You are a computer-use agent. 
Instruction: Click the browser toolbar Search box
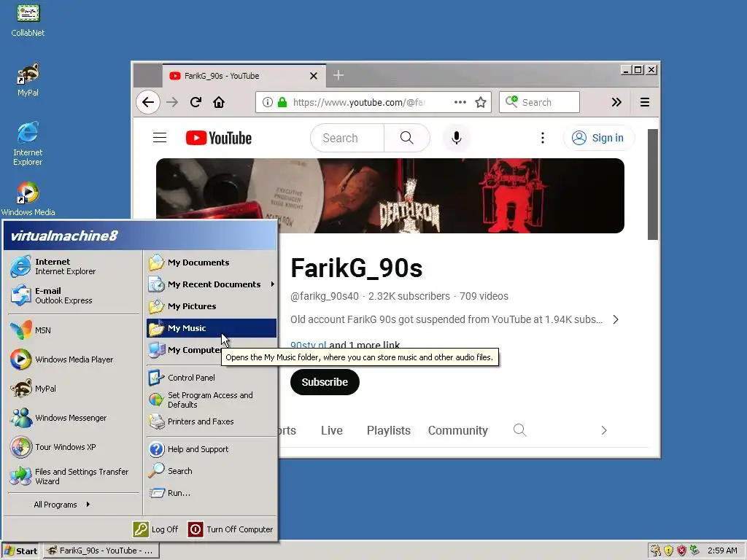coord(539,102)
